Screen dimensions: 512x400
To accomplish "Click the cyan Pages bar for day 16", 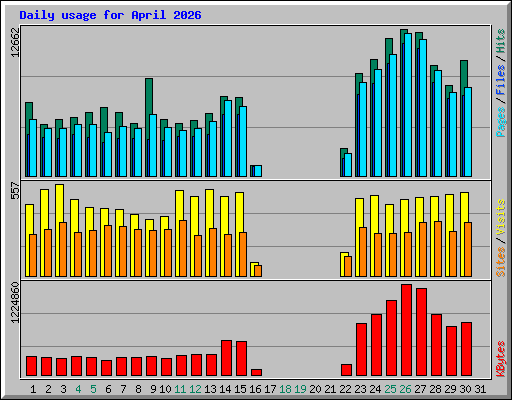I will (x=258, y=171).
